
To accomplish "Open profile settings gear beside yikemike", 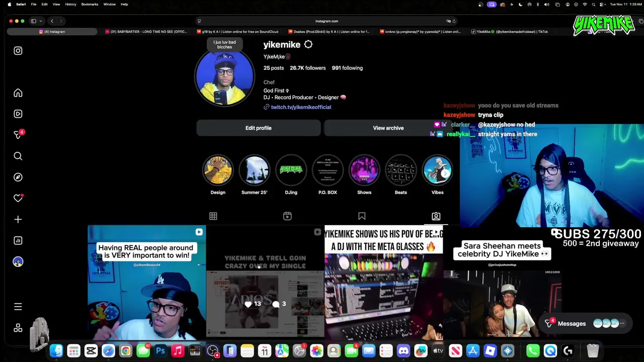I will [308, 45].
